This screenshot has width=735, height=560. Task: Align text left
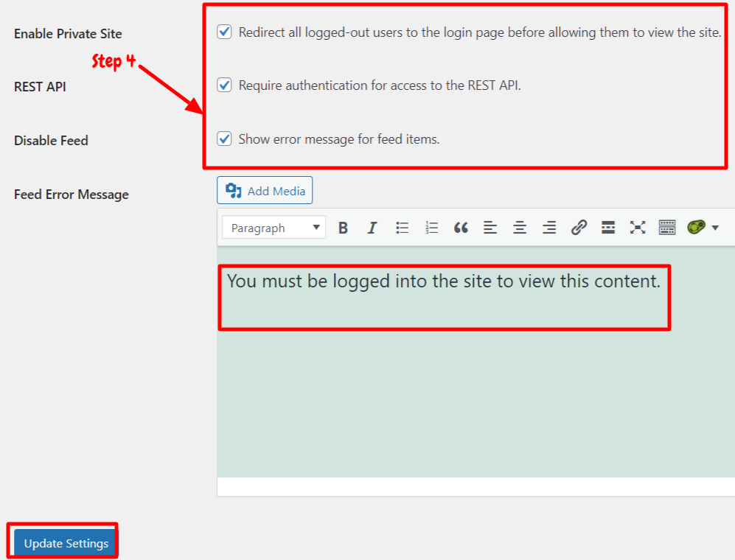click(490, 228)
